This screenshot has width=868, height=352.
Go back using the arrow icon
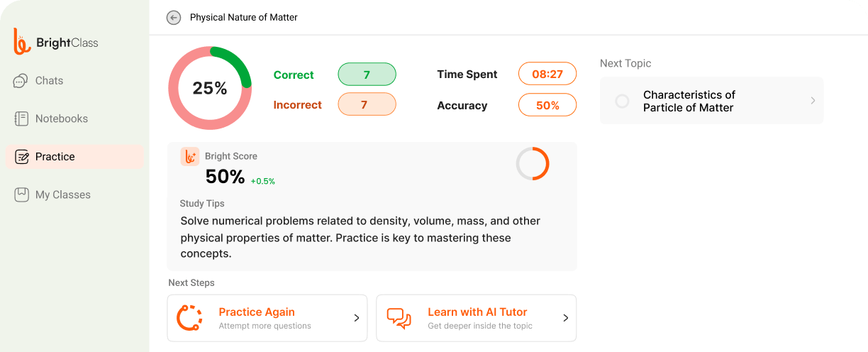(x=174, y=18)
